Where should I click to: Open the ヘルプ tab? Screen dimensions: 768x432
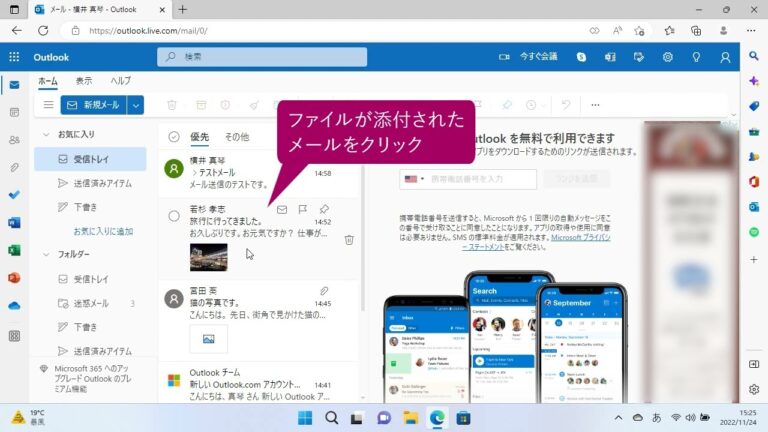click(x=120, y=81)
